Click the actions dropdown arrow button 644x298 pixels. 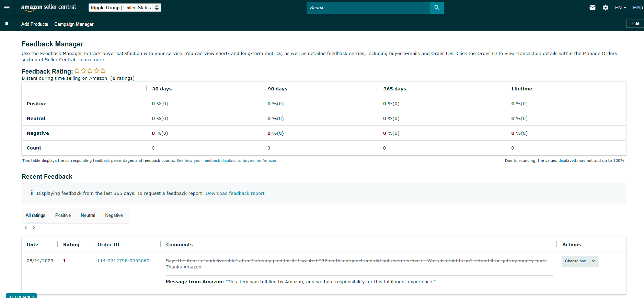(594, 261)
